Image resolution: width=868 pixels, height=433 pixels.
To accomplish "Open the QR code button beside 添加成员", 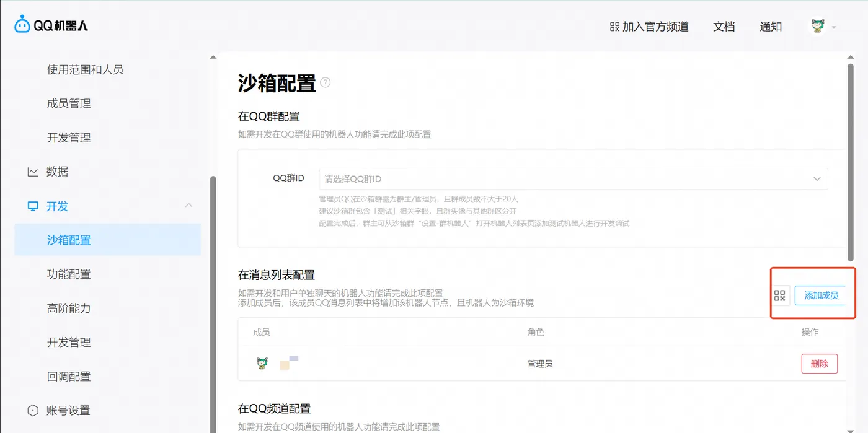I will click(x=780, y=295).
